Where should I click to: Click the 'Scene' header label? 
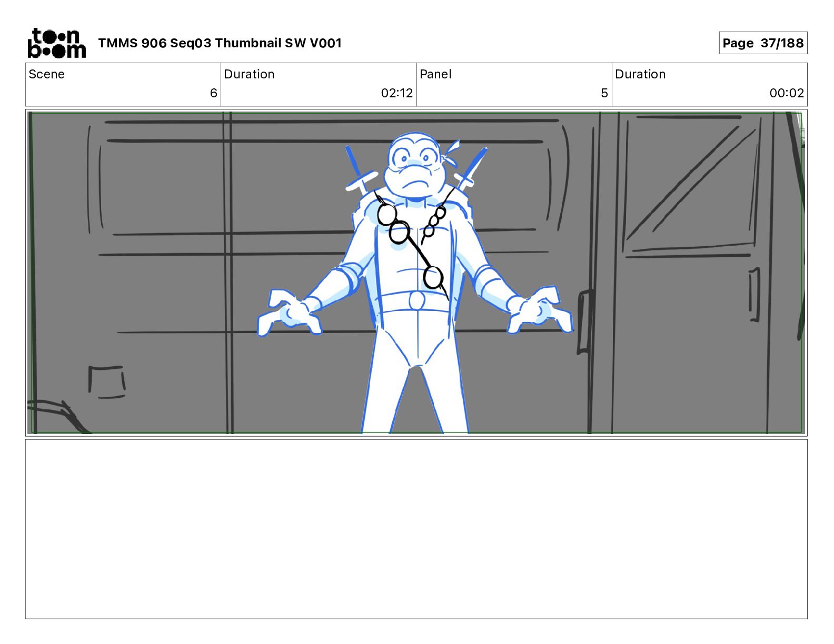click(x=47, y=74)
